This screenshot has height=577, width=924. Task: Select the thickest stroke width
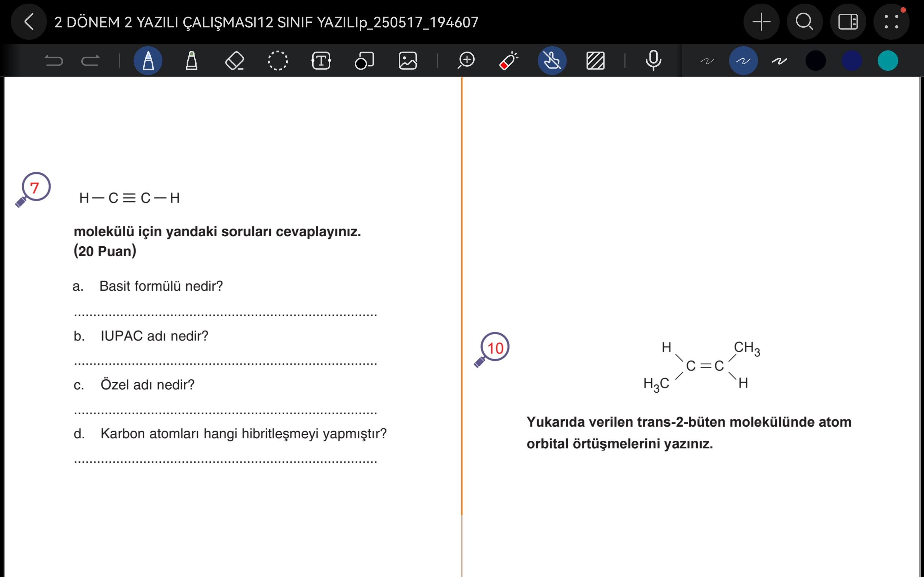779,61
